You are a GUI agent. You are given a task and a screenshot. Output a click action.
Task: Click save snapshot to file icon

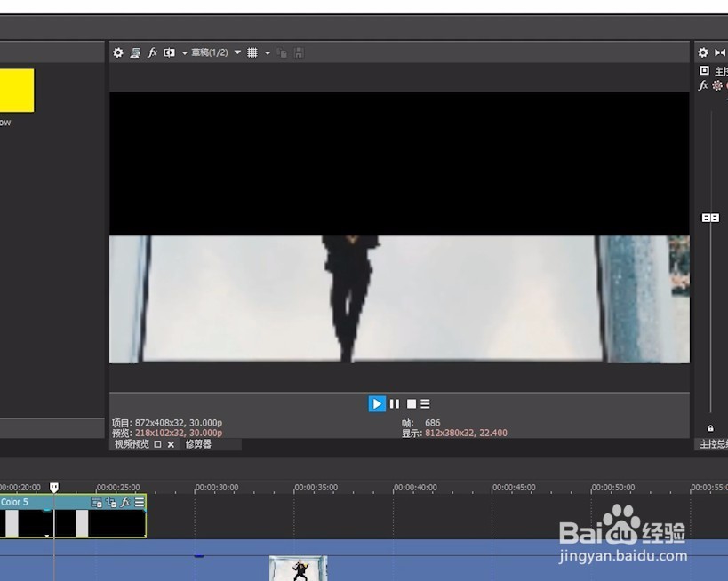[299, 53]
